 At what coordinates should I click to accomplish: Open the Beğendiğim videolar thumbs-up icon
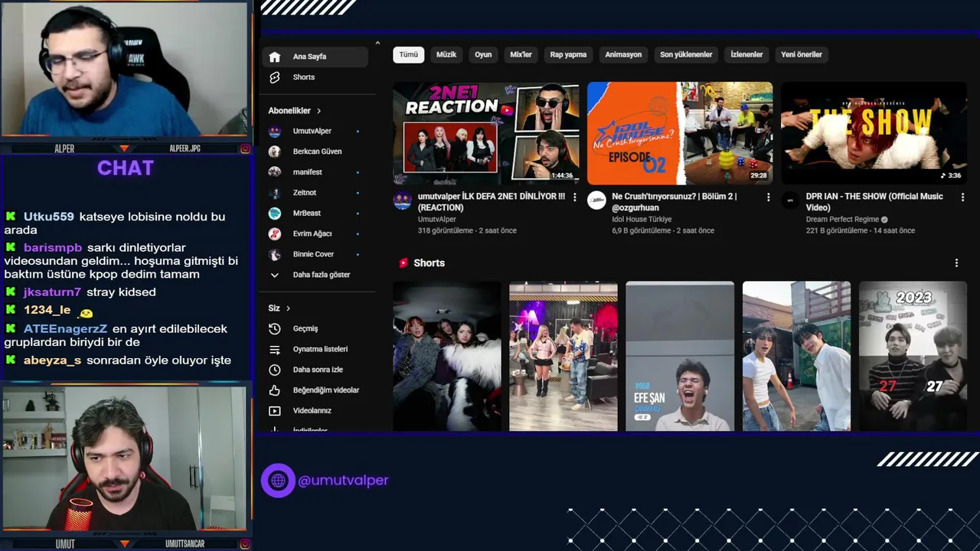275,390
